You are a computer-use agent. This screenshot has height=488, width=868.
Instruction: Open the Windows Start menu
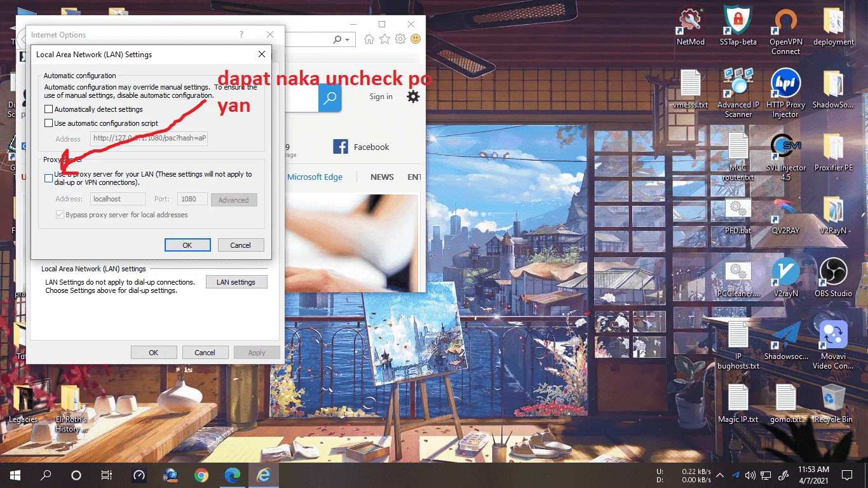15,475
